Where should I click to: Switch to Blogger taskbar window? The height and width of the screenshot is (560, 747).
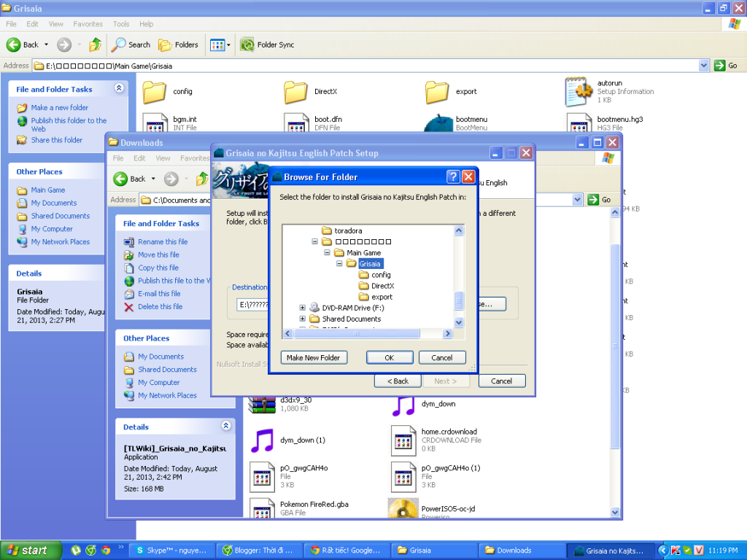click(x=259, y=551)
